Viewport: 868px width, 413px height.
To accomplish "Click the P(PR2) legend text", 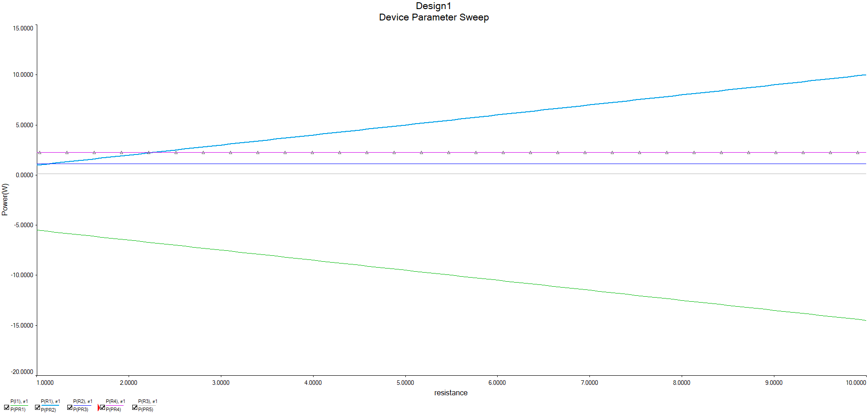I will pos(49,410).
